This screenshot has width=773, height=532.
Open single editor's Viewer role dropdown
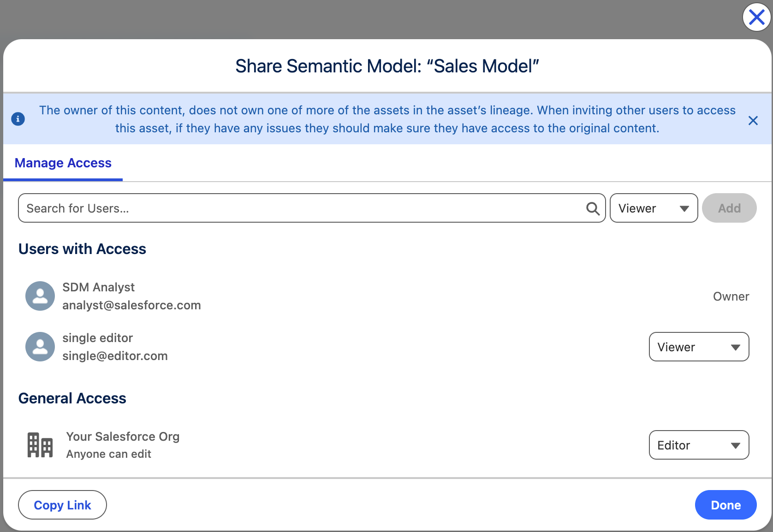[x=698, y=347]
